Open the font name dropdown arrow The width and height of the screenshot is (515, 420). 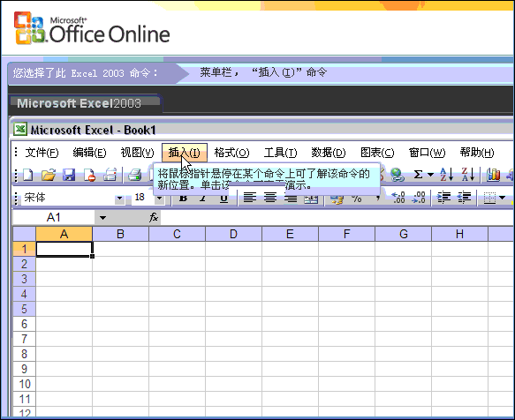click(119, 198)
